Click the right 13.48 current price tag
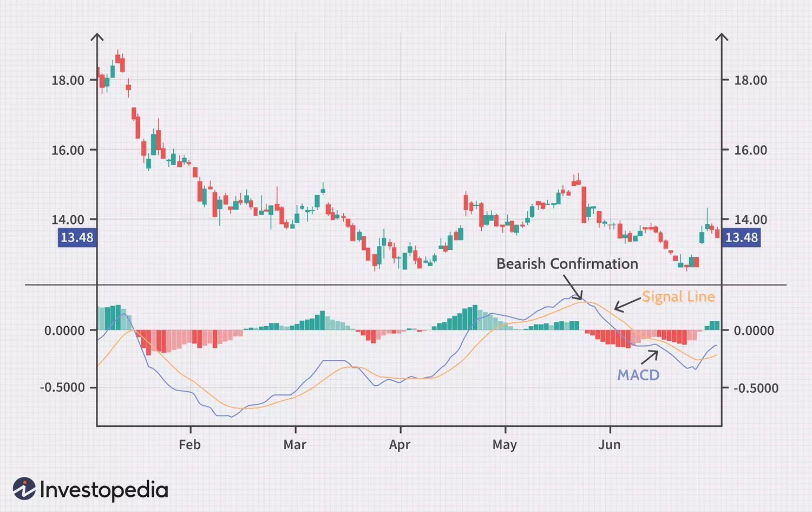Screen dimensions: 812x512 pyautogui.click(x=741, y=237)
